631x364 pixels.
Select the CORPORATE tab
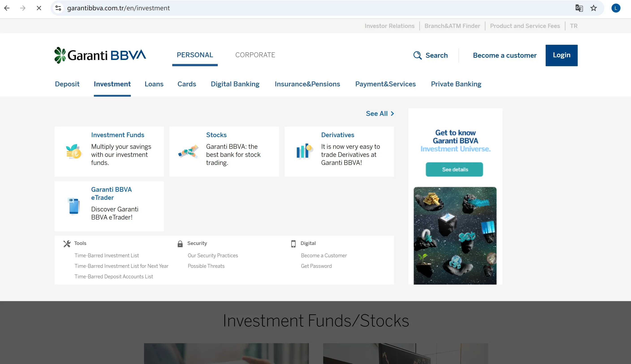click(255, 55)
